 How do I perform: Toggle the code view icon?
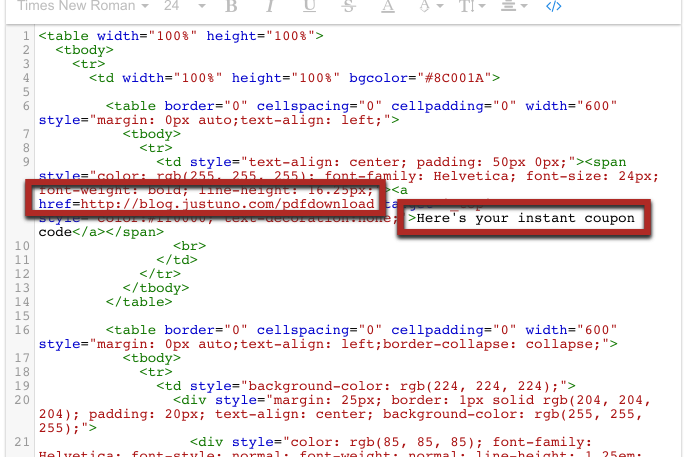coord(553,7)
